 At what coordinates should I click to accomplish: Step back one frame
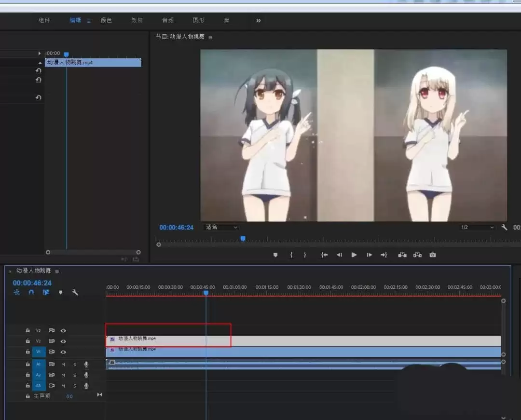tap(339, 255)
